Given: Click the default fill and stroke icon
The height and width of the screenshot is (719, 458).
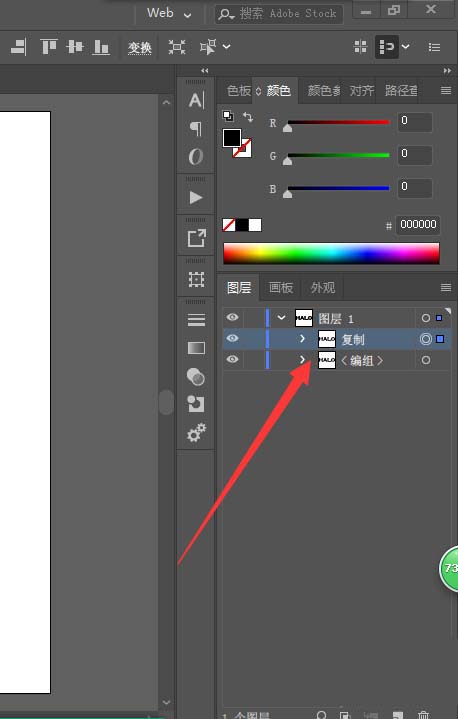Looking at the screenshot, I should click(228, 116).
